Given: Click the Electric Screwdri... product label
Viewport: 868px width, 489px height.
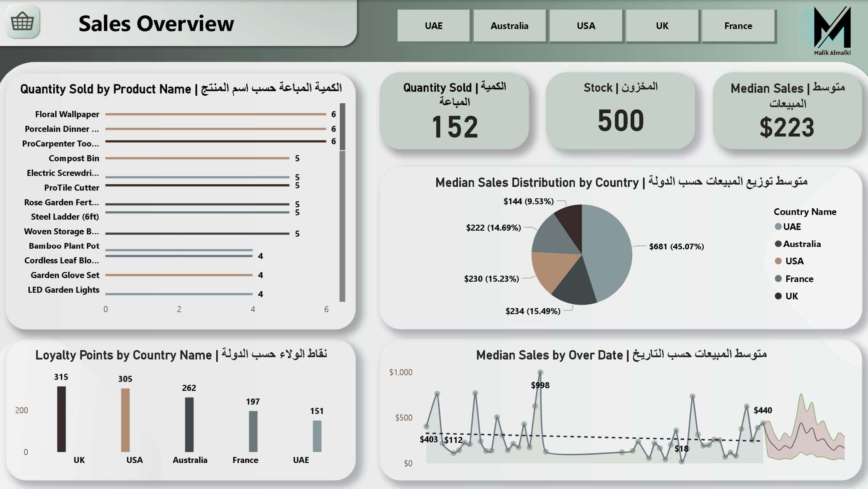Looking at the screenshot, I should [63, 173].
